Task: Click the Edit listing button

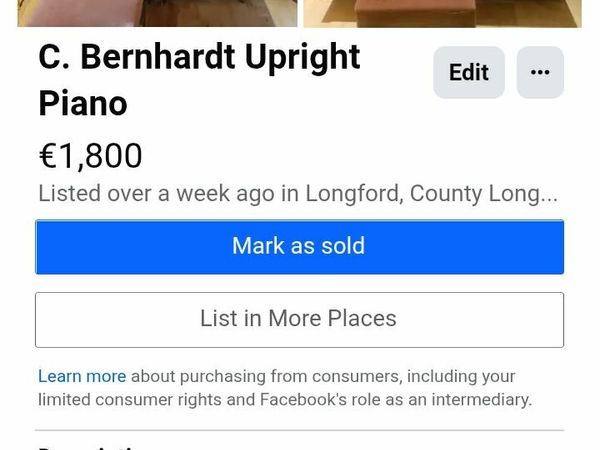Action: [x=468, y=72]
